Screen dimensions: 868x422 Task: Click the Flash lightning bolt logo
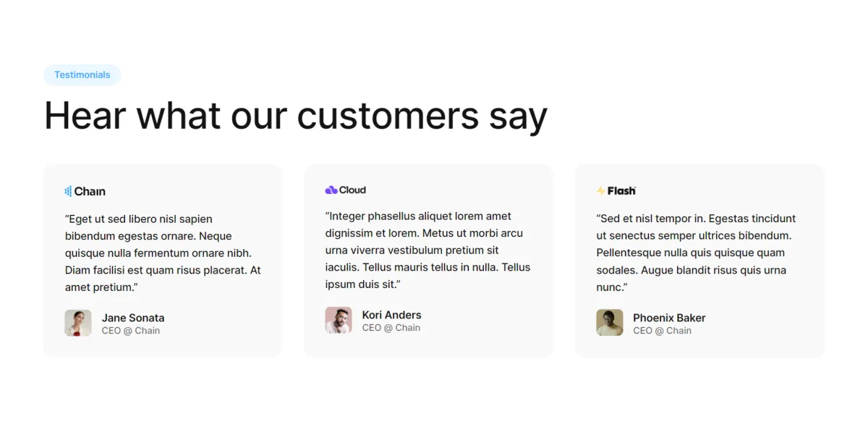click(600, 191)
